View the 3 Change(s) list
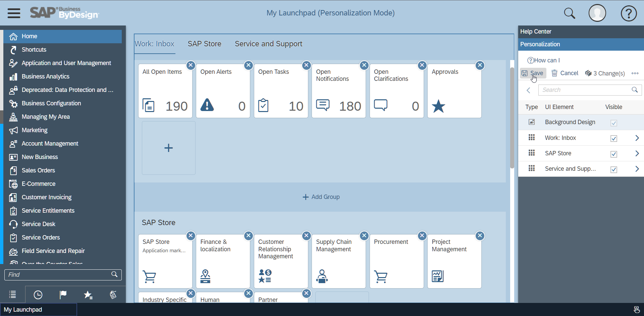 (605, 73)
